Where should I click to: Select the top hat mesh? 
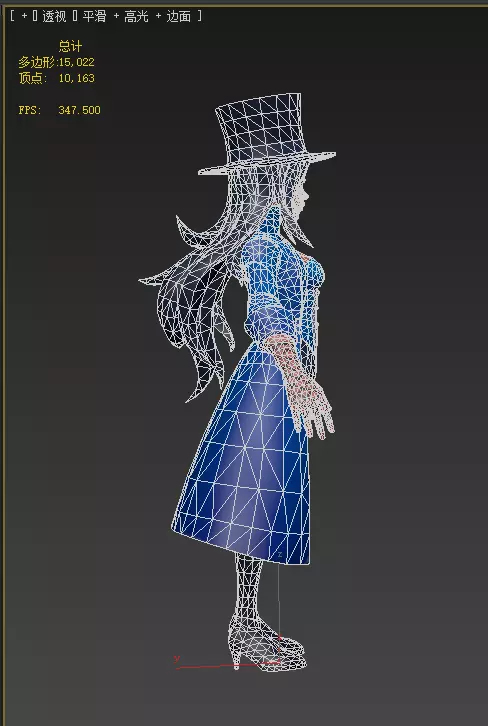[264, 134]
